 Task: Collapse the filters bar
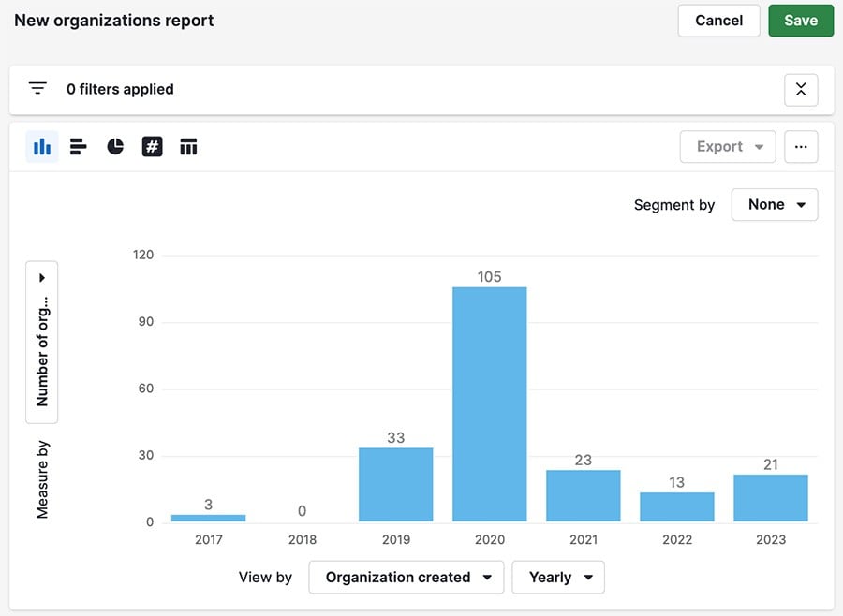pyautogui.click(x=801, y=89)
